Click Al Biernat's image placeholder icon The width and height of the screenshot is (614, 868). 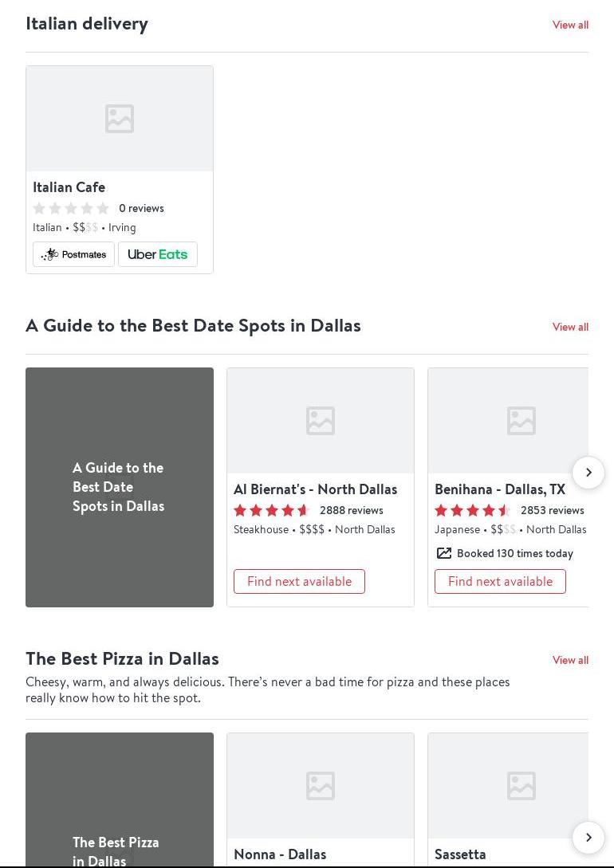pyautogui.click(x=321, y=421)
